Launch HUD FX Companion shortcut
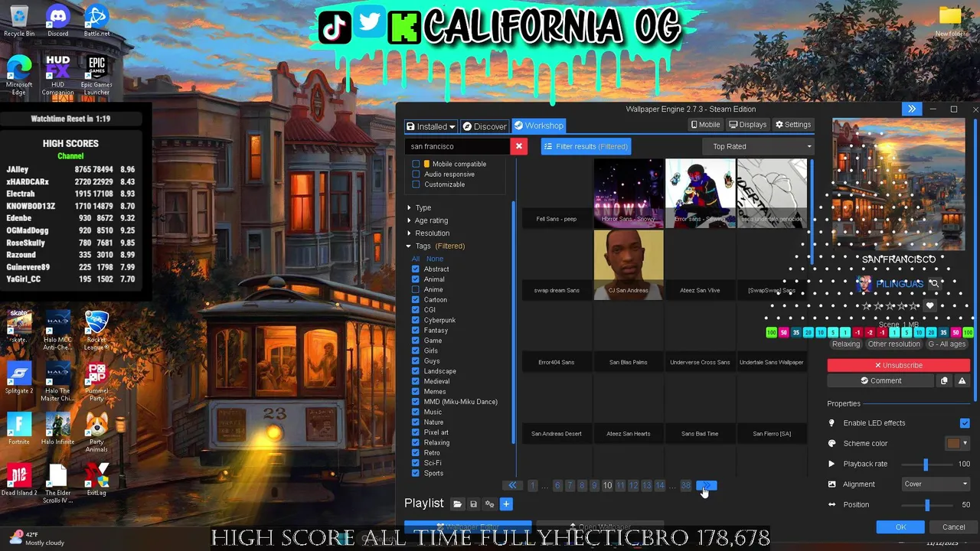 pos(58,75)
